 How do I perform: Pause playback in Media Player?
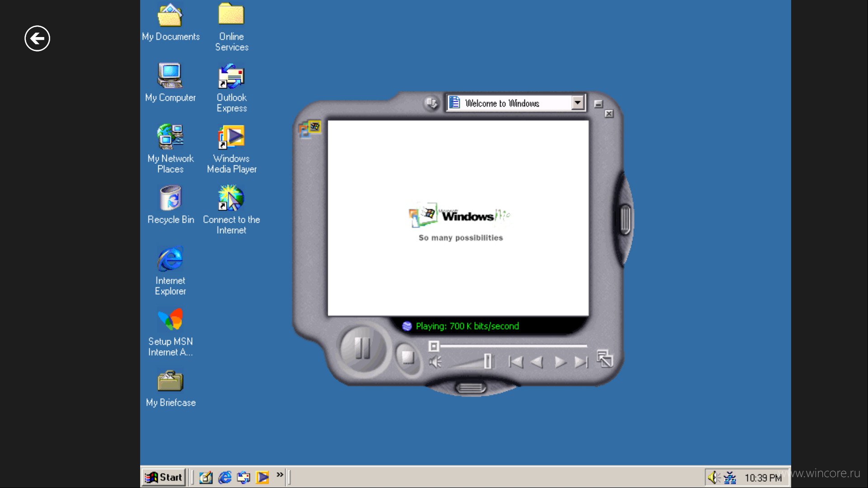[x=363, y=348]
